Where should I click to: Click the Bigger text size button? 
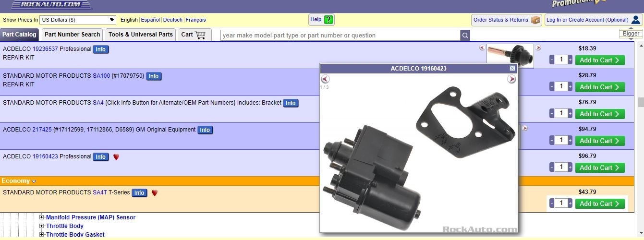[631, 34]
